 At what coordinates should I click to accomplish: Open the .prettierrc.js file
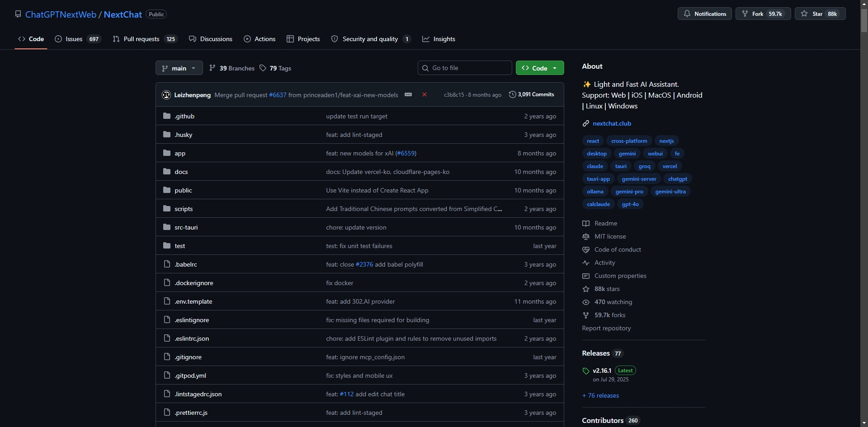pos(191,413)
